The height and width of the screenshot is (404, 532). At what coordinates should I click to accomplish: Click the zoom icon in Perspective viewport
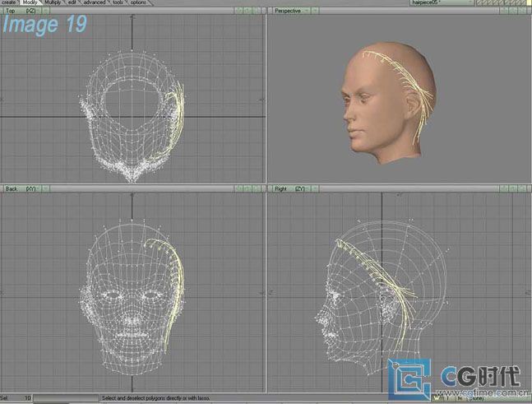[521, 11]
